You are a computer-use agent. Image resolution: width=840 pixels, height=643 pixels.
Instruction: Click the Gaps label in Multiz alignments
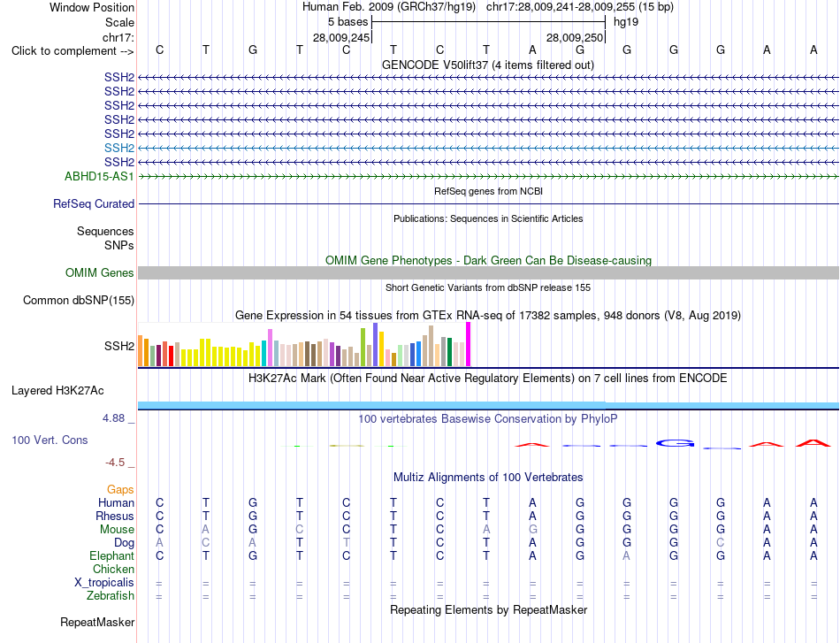tap(120, 489)
